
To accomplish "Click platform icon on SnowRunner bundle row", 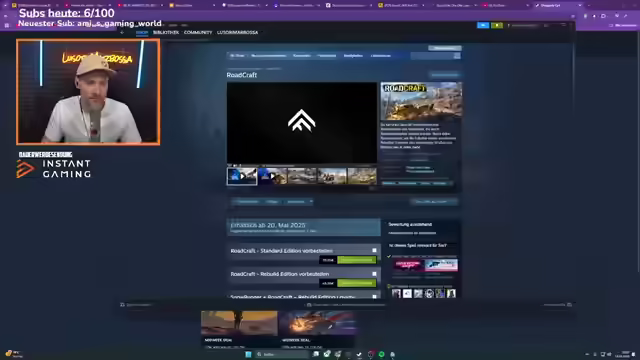I will click(x=374, y=297).
